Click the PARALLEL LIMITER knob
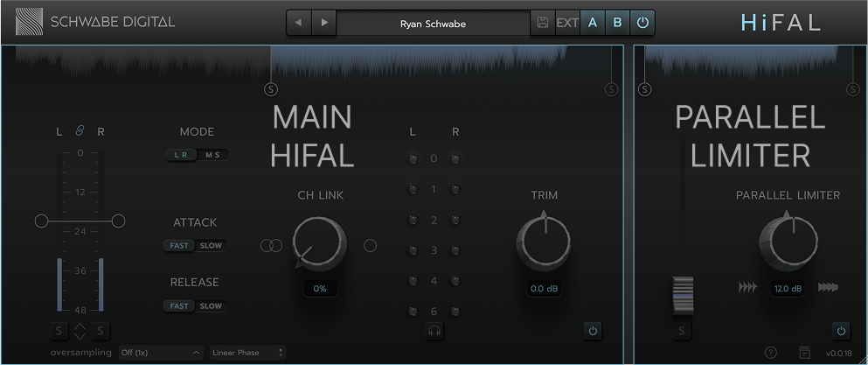Image resolution: width=868 pixels, height=365 pixels. coord(788,243)
